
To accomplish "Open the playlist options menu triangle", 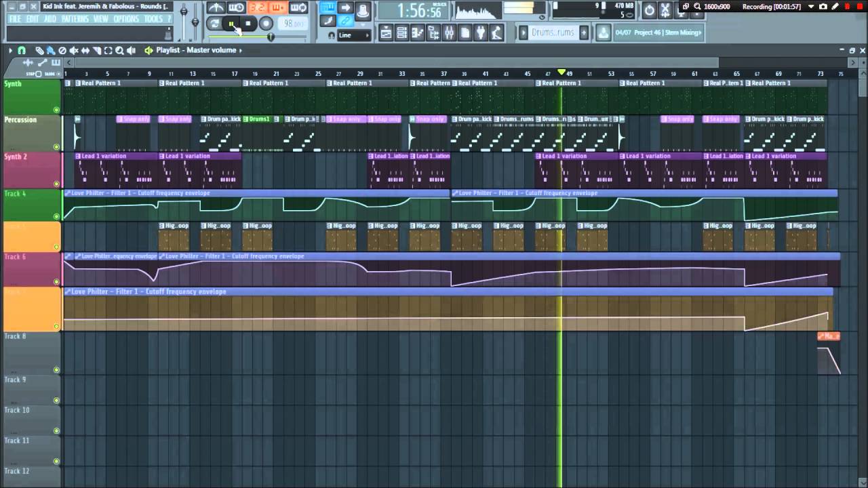I will click(10, 50).
